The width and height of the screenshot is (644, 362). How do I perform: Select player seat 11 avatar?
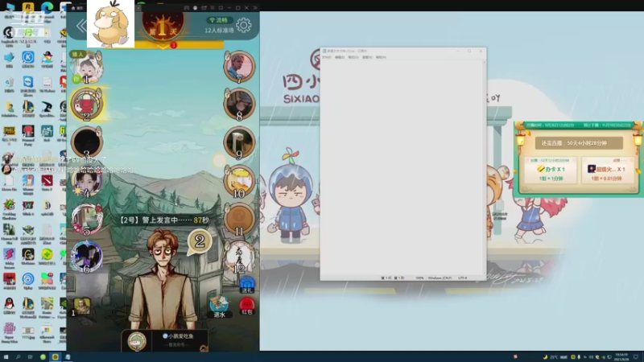[239, 220]
